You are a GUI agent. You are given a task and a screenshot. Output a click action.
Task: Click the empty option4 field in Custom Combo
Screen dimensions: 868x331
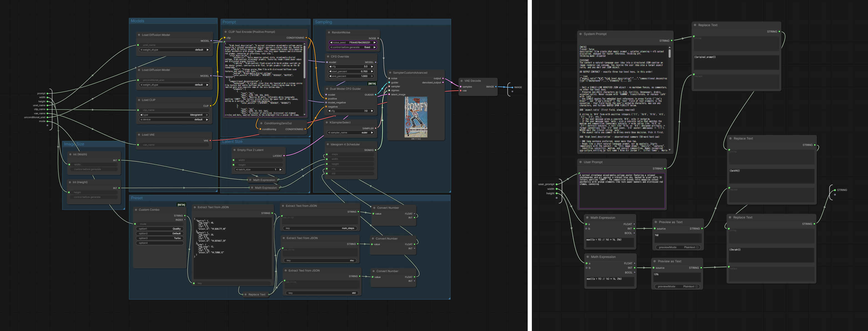[160, 243]
